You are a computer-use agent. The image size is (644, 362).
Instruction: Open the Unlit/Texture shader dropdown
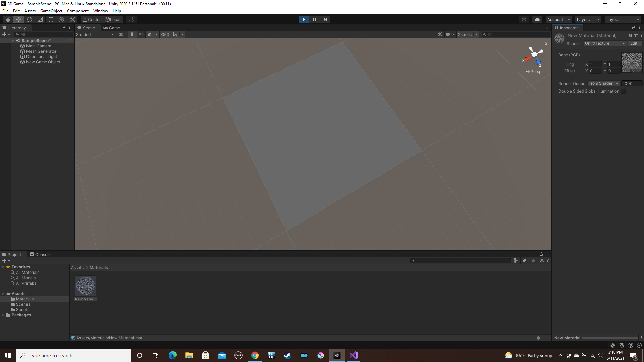click(605, 43)
